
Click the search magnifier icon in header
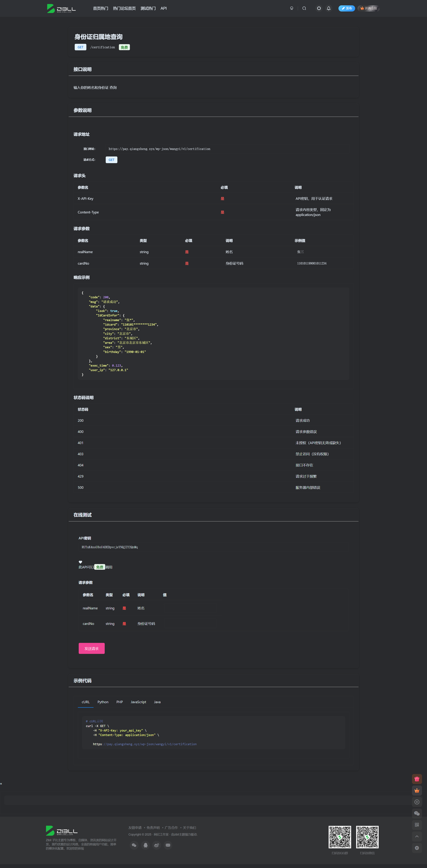[x=304, y=8]
